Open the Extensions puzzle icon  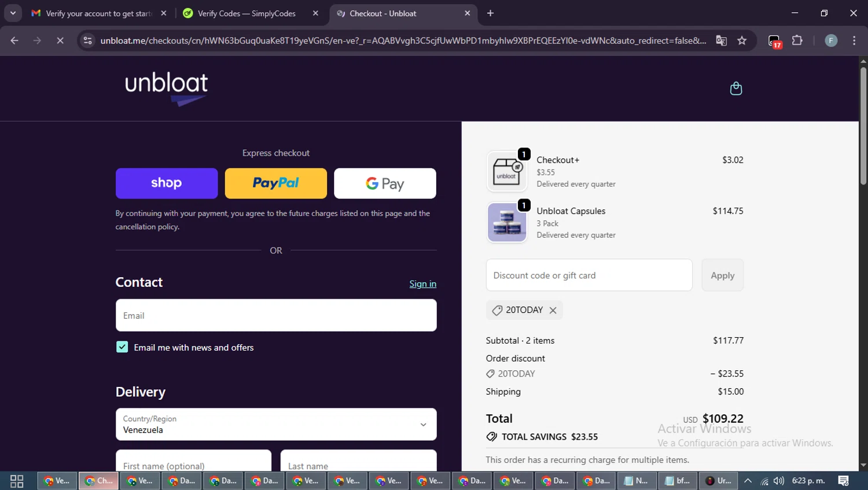coord(797,40)
